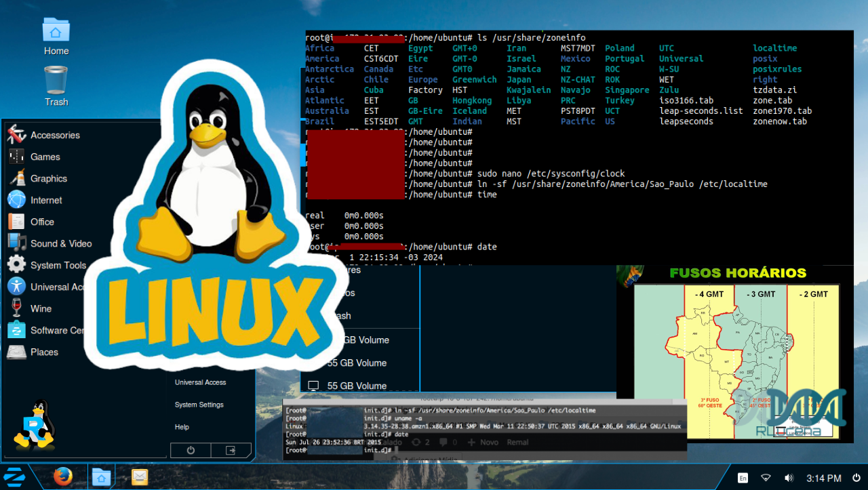Click the power icon in the system tray
Viewport: 868px width, 490px height.
[856, 478]
